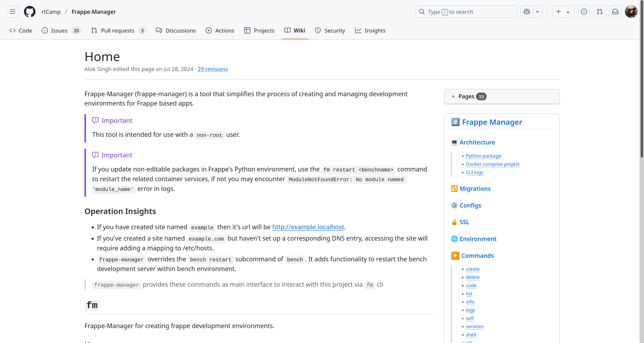Open CLI logs wiki page
Screen dimensions: 644x343
pos(474,172)
